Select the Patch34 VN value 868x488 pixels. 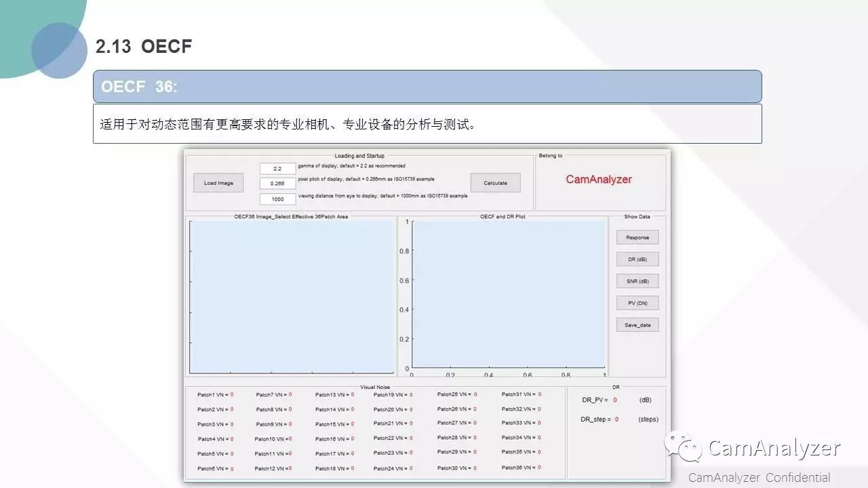pos(539,437)
